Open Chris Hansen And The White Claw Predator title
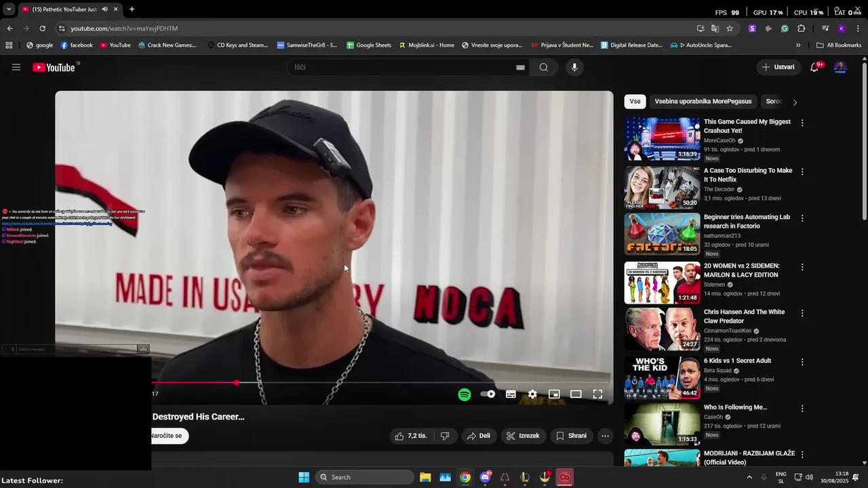This screenshot has height=488, width=868. coord(744,317)
